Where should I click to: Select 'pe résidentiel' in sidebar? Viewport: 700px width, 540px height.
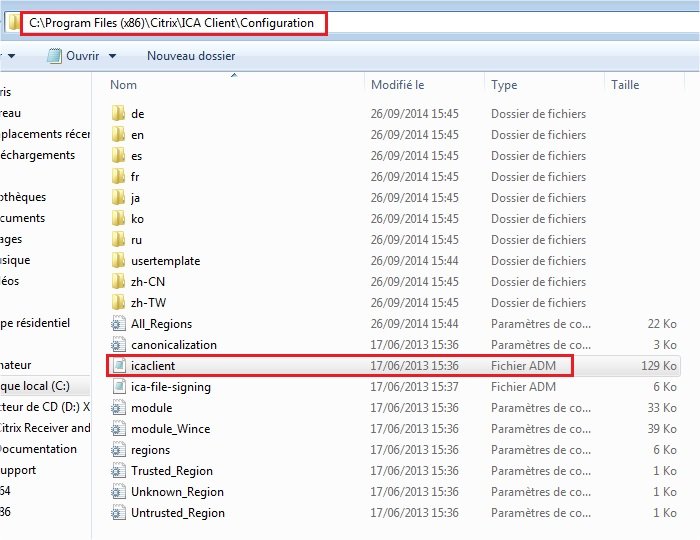35,323
